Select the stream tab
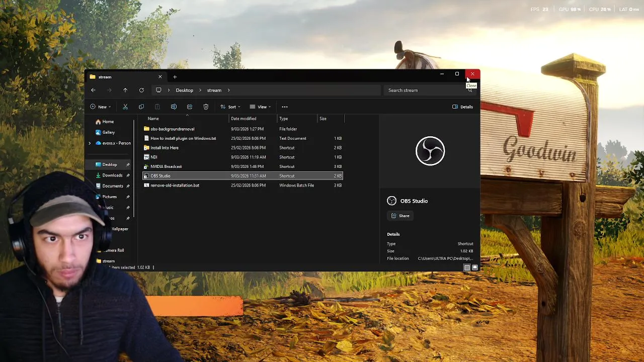This screenshot has height=362, width=644. 126,77
